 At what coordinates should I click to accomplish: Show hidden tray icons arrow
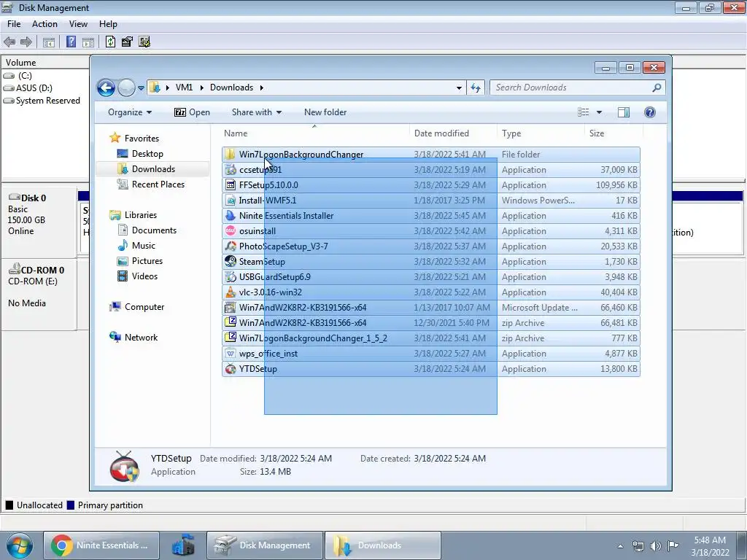[x=620, y=546]
